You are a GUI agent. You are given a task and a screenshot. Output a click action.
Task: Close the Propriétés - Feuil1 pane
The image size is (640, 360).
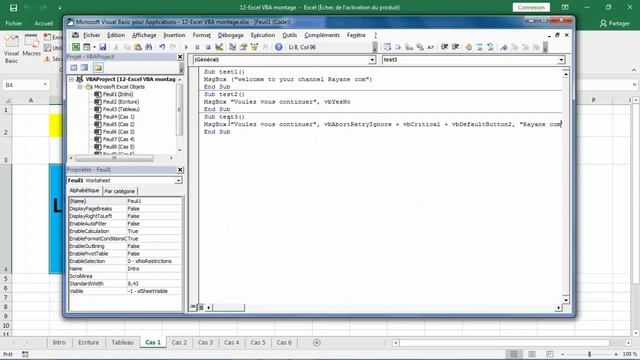[180, 170]
